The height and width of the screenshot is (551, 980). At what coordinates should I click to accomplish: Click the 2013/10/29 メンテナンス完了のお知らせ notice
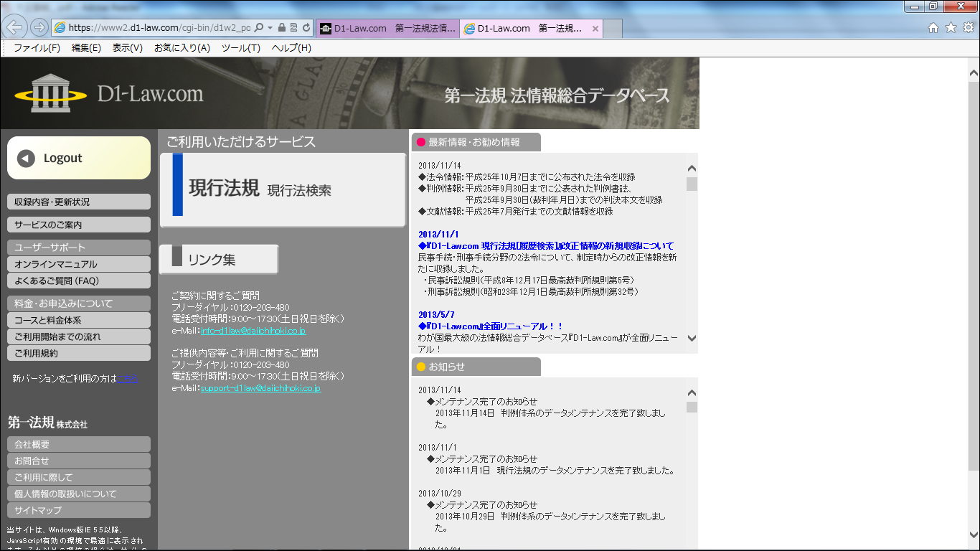click(x=481, y=505)
